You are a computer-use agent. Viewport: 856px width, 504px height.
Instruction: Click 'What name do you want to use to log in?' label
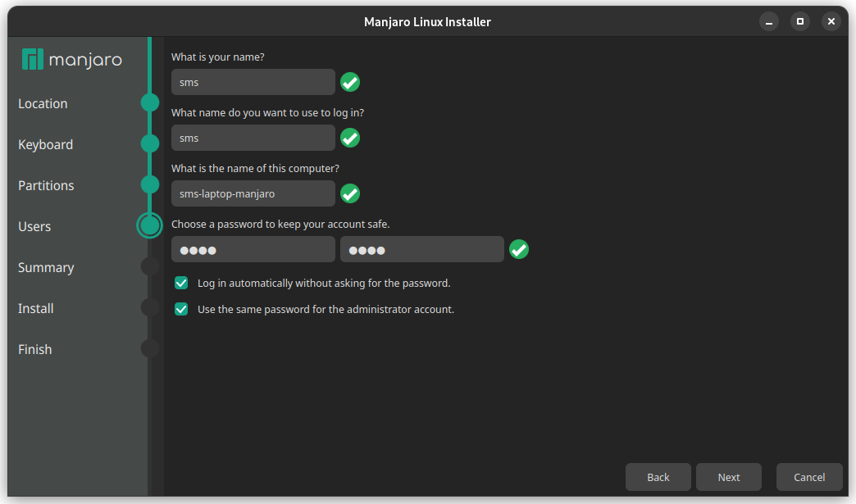267,113
